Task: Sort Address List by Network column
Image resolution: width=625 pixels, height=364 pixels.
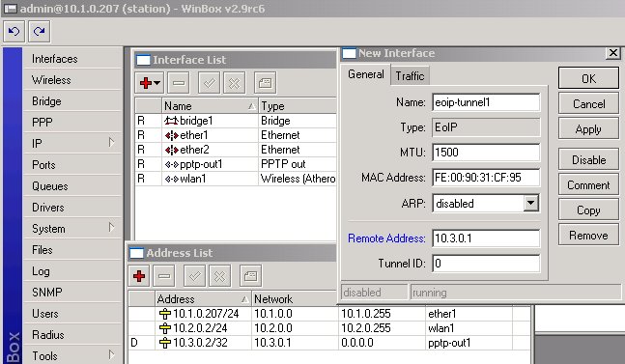Action: [295, 298]
